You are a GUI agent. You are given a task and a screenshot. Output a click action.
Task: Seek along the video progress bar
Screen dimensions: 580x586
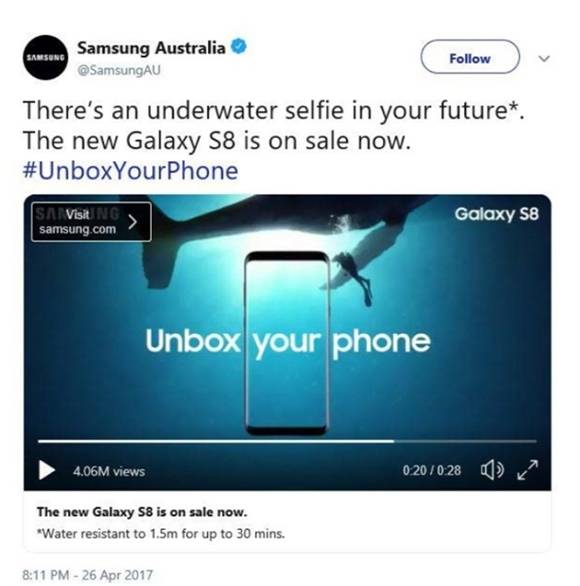point(287,441)
